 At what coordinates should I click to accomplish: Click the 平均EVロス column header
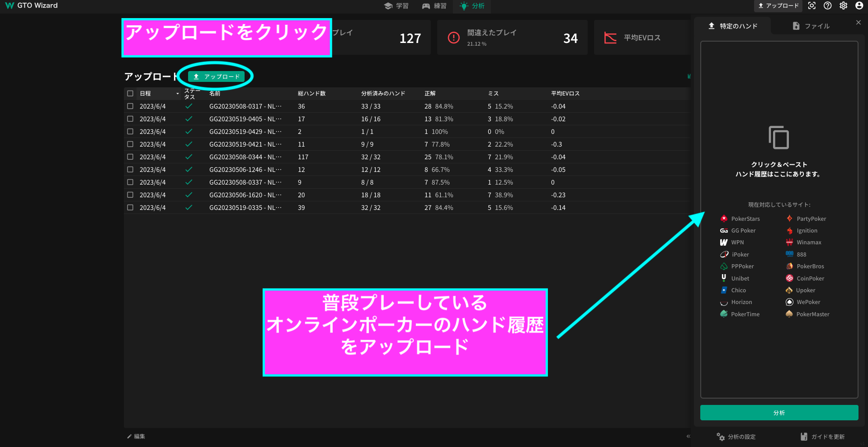tap(565, 94)
